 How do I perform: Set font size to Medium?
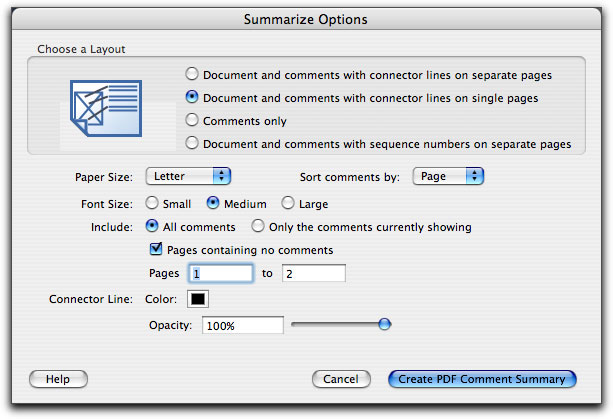click(x=213, y=203)
